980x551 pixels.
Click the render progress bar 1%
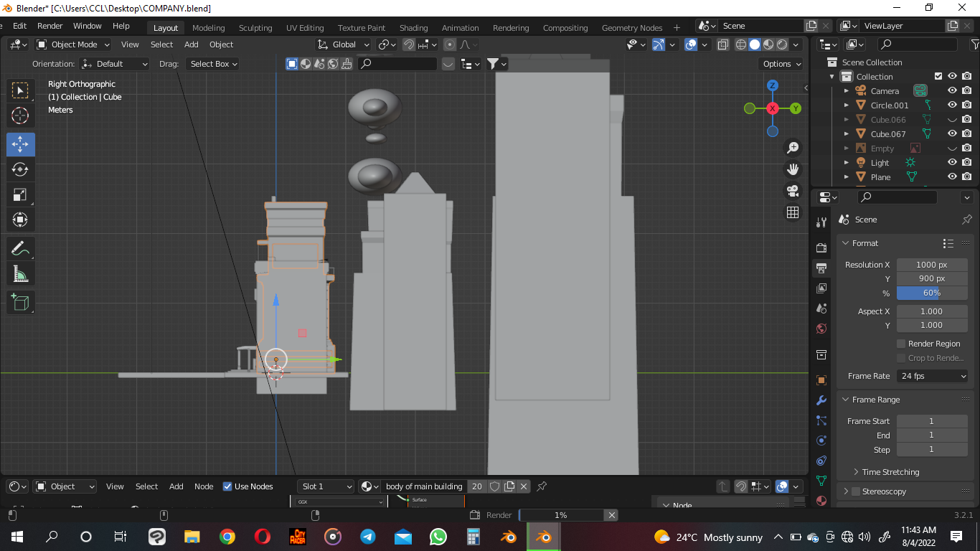561,515
